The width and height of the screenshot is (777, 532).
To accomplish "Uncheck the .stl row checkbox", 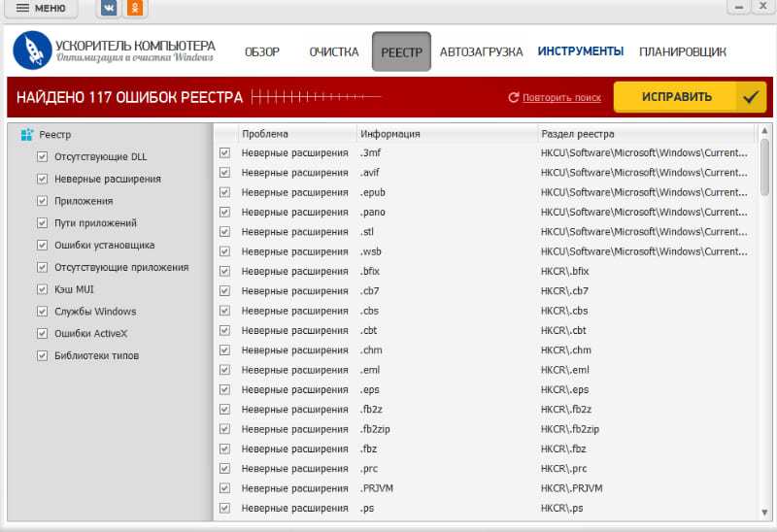I will [225, 232].
